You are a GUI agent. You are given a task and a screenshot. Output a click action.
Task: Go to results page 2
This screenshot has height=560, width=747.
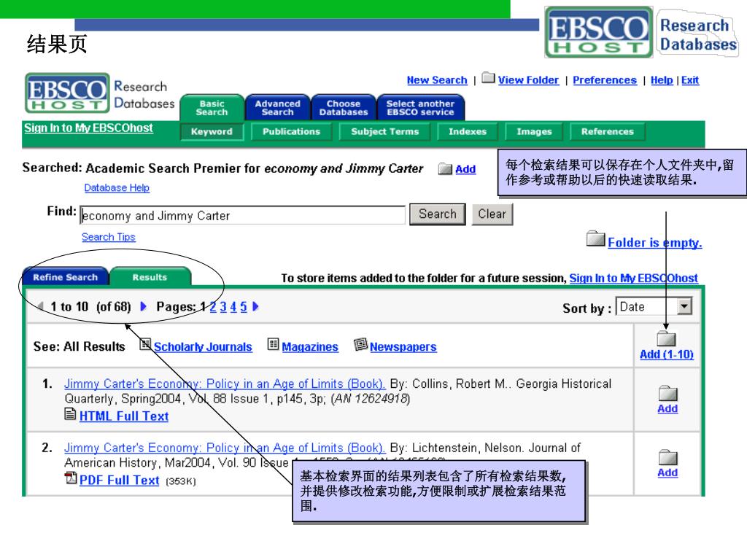point(213,307)
